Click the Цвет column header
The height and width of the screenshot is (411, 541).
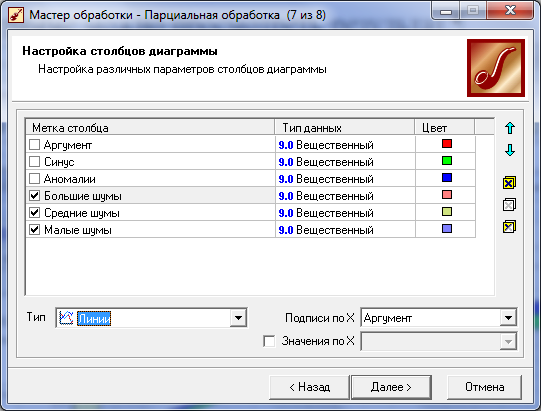[x=444, y=128]
